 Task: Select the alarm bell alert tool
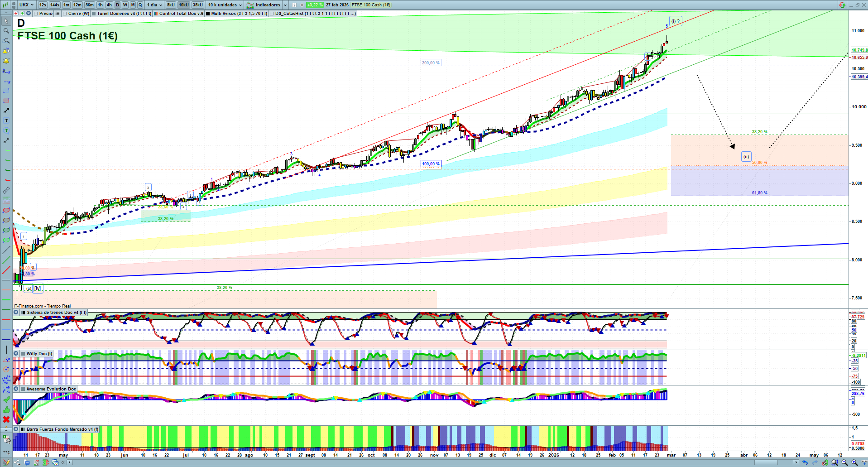(6, 61)
